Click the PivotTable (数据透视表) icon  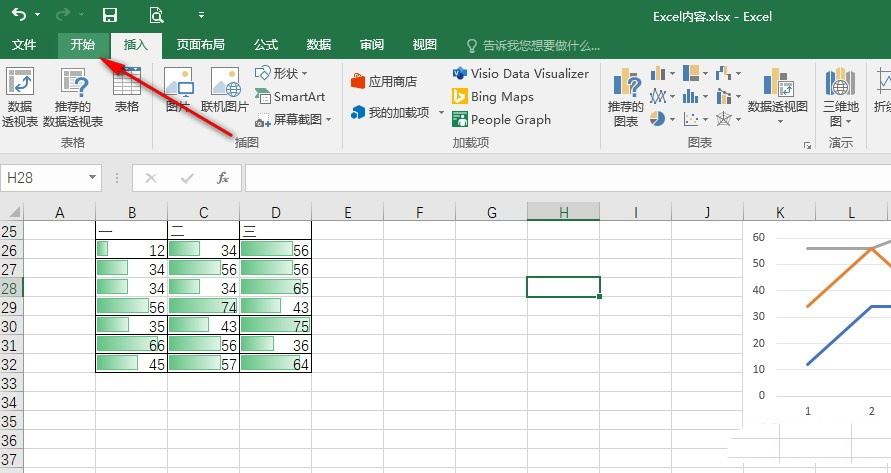pyautogui.click(x=20, y=97)
